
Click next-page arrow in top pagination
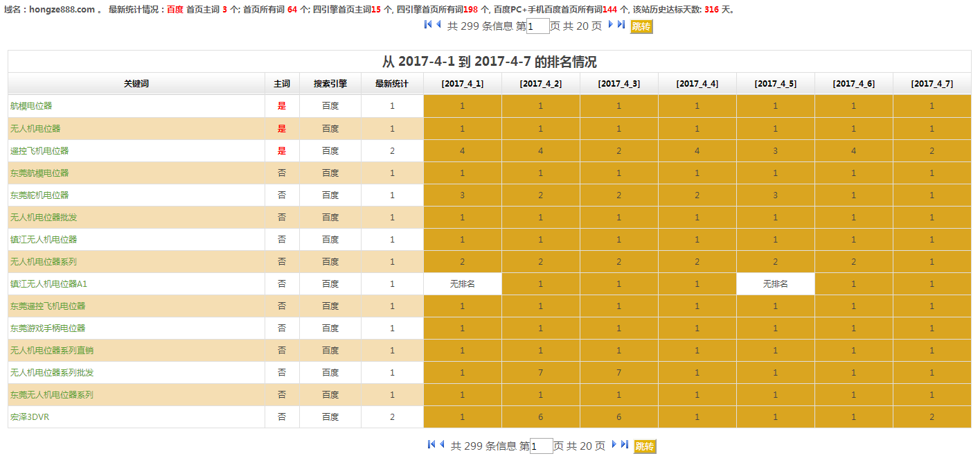(611, 24)
